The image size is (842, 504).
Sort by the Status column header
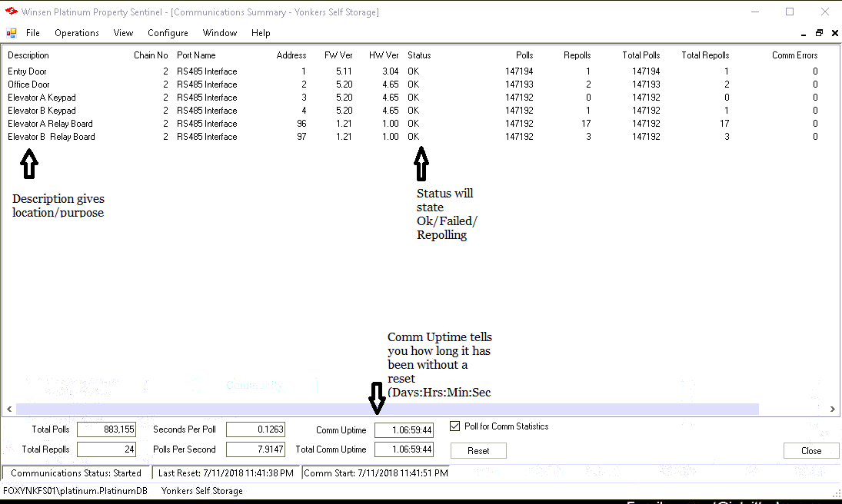419,55
